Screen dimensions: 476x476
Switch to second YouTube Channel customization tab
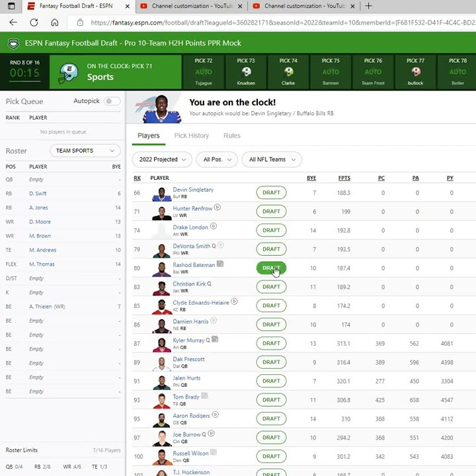click(304, 6)
